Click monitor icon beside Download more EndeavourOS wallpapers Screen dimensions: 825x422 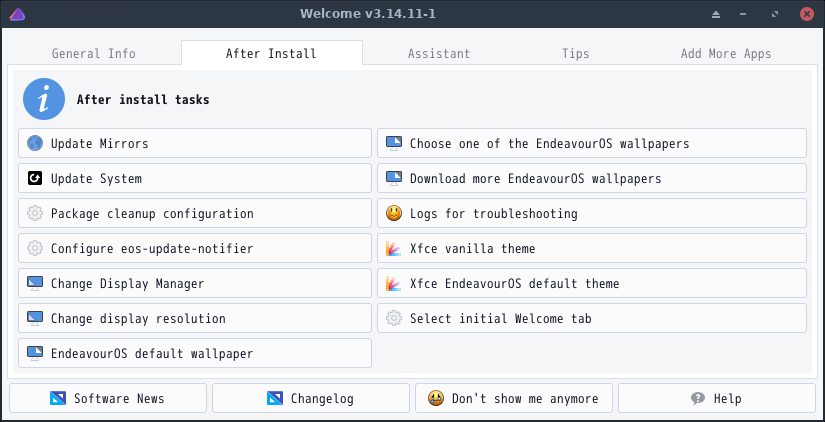pyautogui.click(x=394, y=178)
